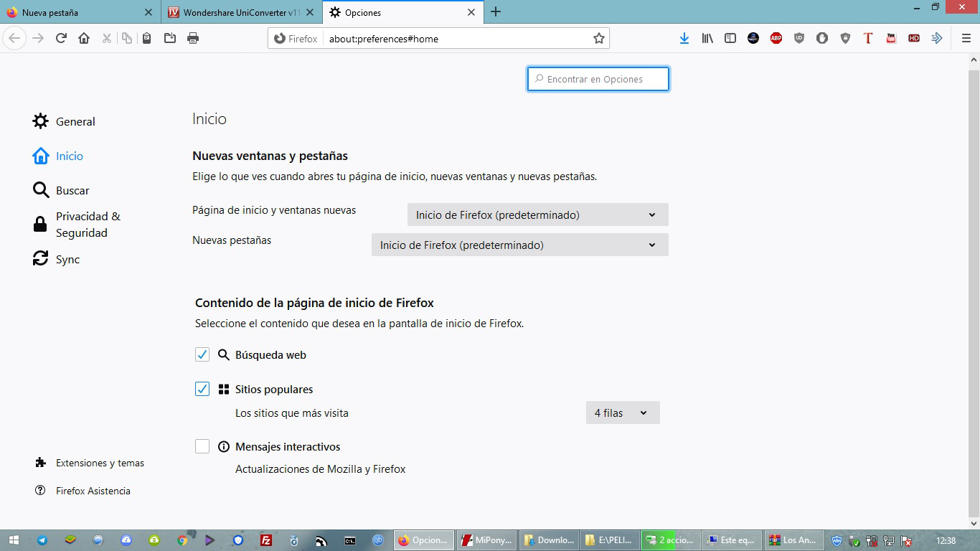Click the Print toolbar icon
This screenshot has height=551, width=980.
pyautogui.click(x=193, y=38)
